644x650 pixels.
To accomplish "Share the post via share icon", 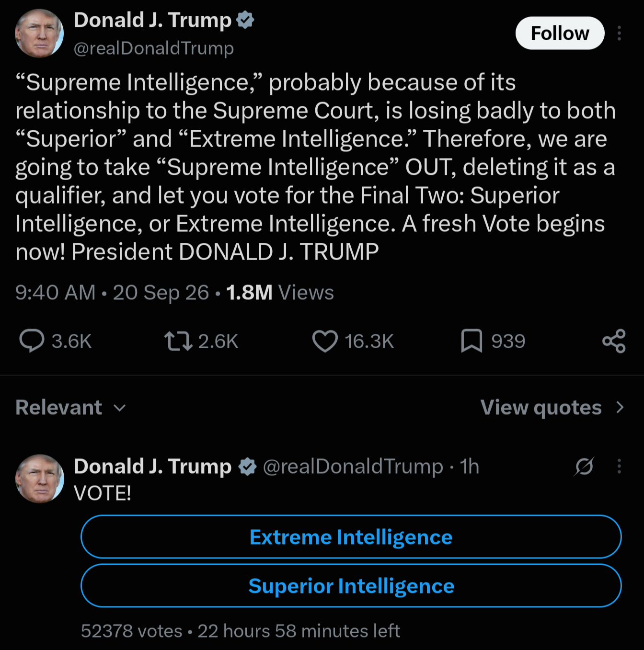I will click(614, 341).
